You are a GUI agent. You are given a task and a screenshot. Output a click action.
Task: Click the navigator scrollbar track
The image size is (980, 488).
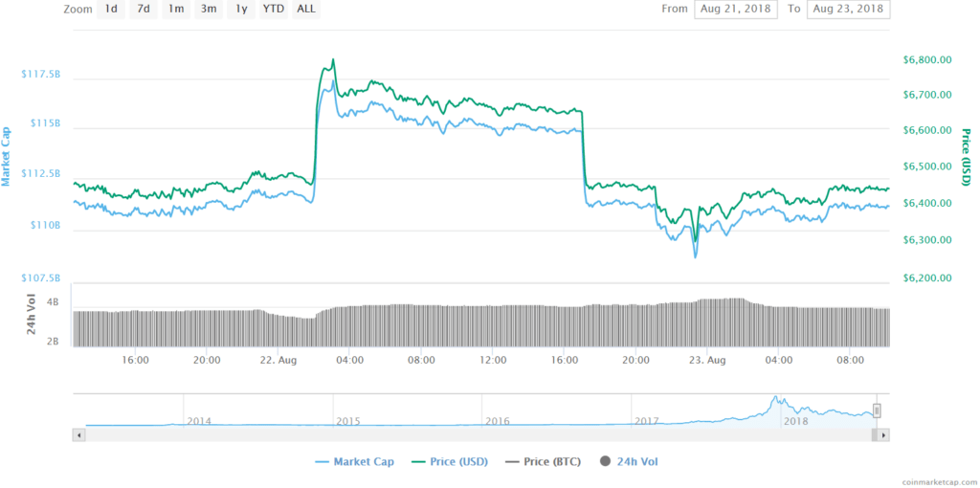pyautogui.click(x=480, y=434)
